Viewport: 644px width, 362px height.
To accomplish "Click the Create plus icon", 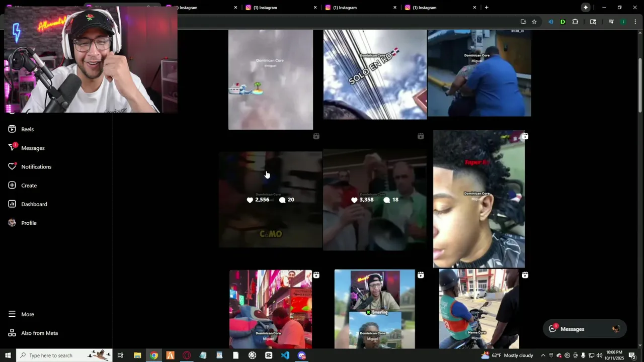I will (12, 185).
